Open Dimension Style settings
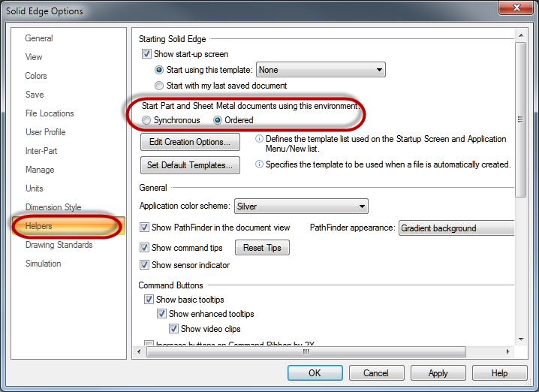 (x=53, y=207)
